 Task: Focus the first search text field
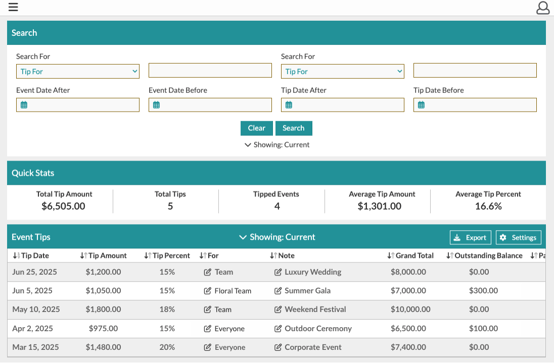210,71
